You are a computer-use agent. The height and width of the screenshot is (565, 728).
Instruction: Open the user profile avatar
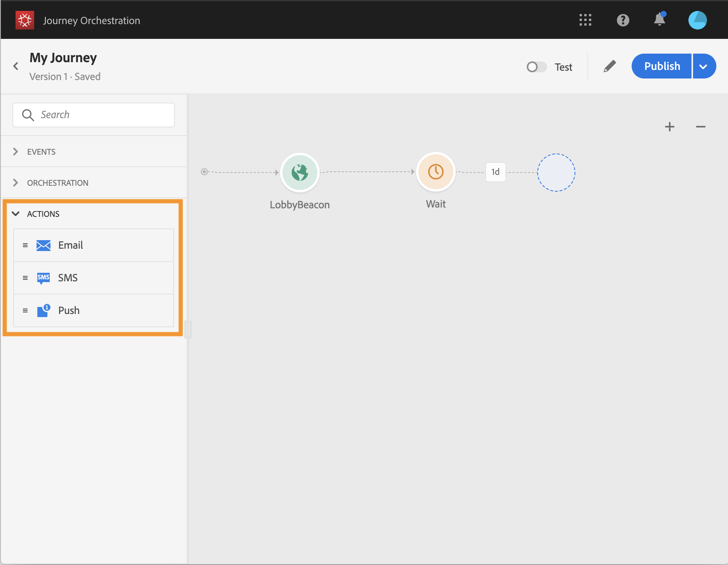(698, 20)
